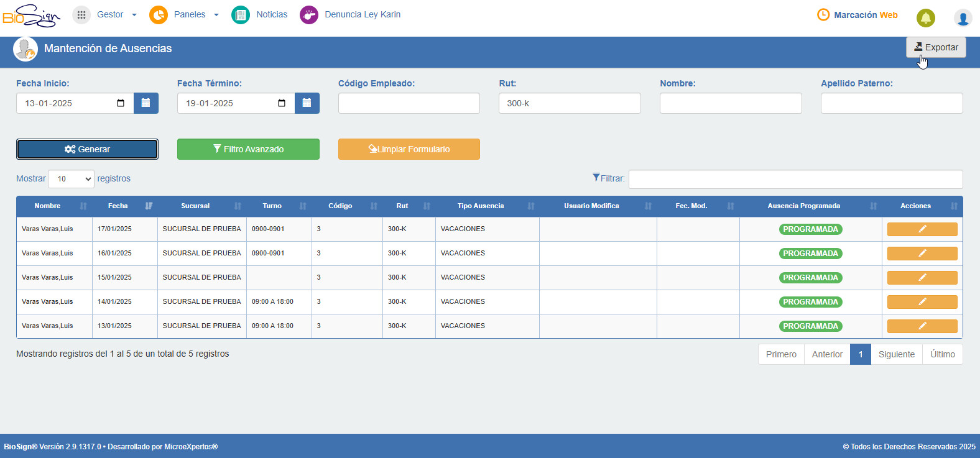This screenshot has width=980, height=458.
Task: Open the user profile avatar icon
Action: click(x=963, y=18)
